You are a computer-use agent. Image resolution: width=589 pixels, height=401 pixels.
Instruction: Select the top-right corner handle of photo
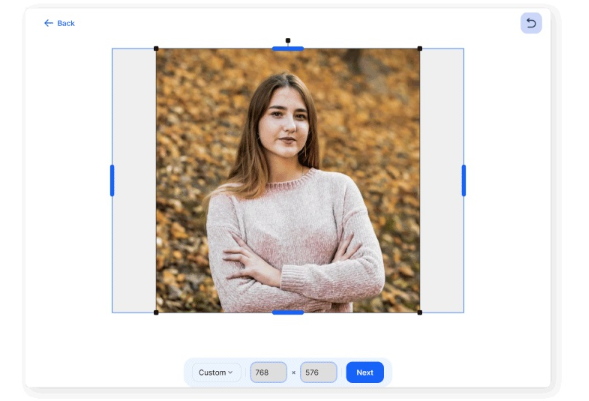point(420,49)
